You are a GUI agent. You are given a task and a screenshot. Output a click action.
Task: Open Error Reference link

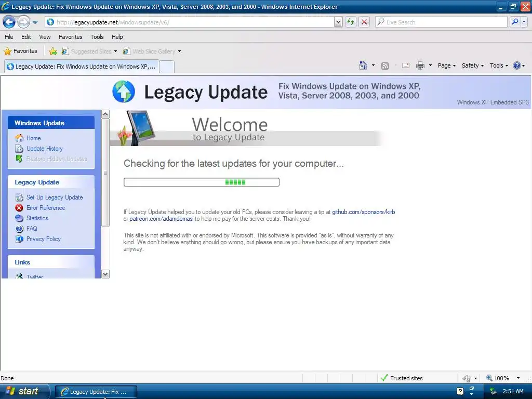coord(46,208)
